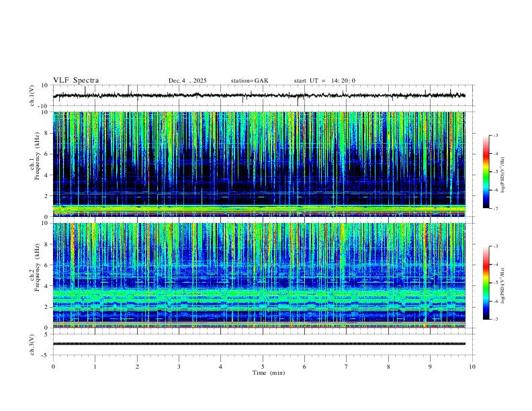
Task: Click the time axis tick label "5"
Action: [263, 367]
